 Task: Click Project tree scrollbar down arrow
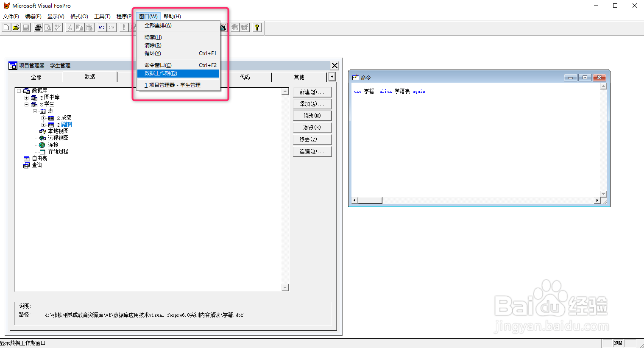pyautogui.click(x=285, y=288)
